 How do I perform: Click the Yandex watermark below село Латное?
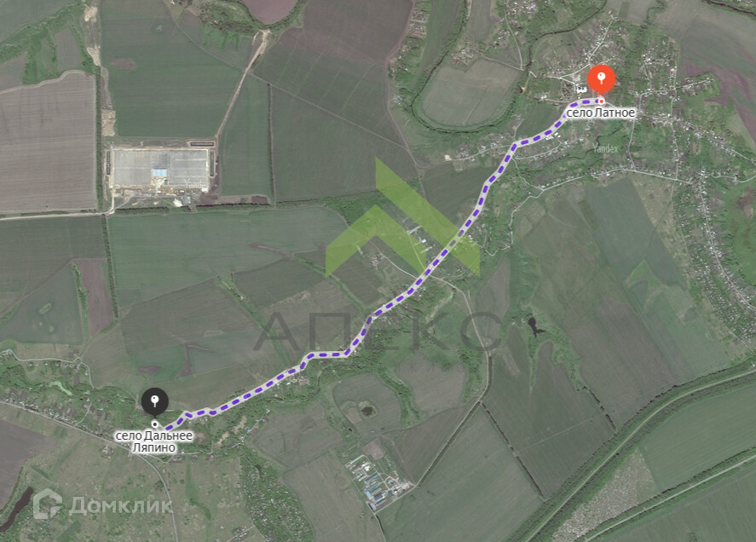pos(606,149)
